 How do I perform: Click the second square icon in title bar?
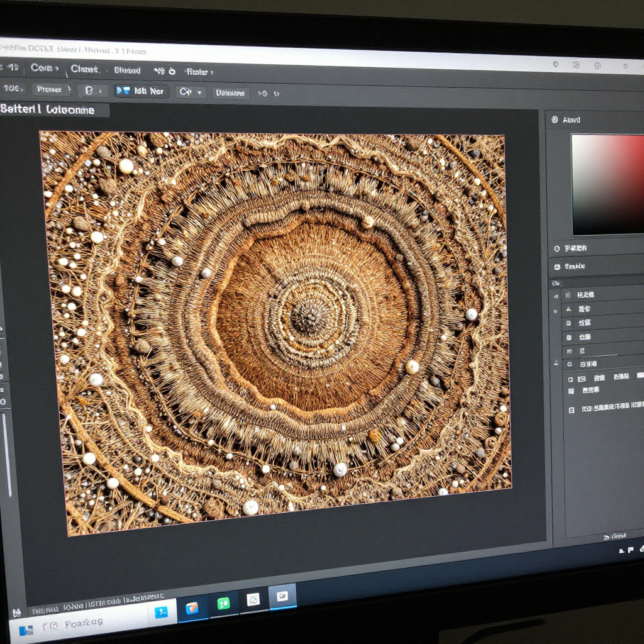point(577,65)
